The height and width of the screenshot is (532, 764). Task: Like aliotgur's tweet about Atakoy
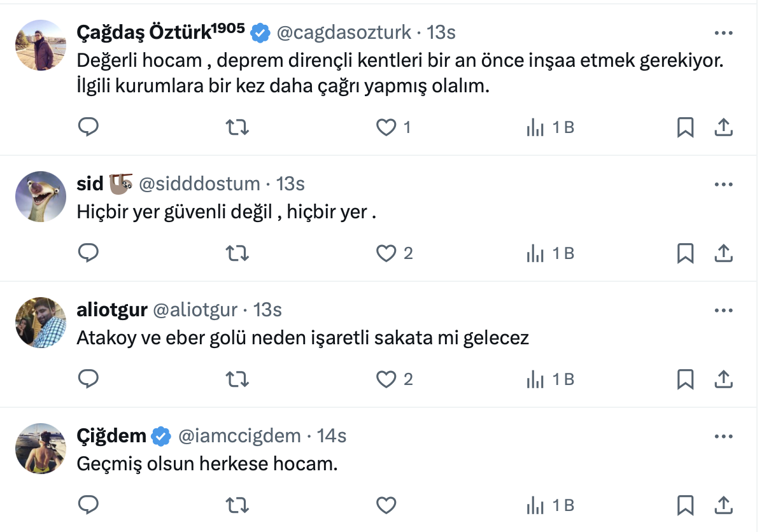point(386,380)
